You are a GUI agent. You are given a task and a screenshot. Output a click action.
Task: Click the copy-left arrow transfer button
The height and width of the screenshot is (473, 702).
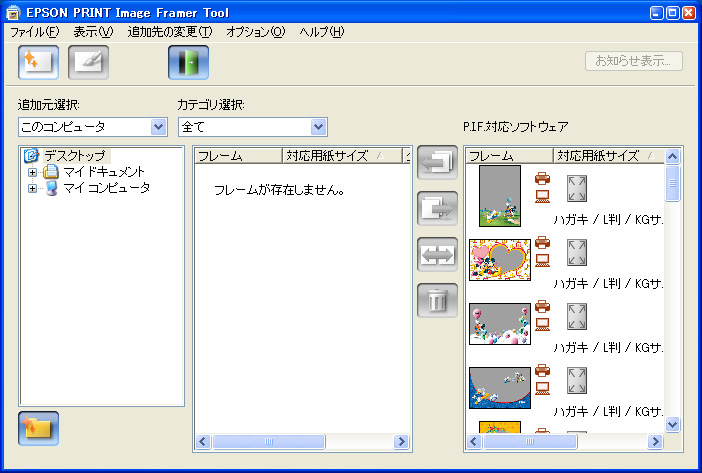[437, 162]
